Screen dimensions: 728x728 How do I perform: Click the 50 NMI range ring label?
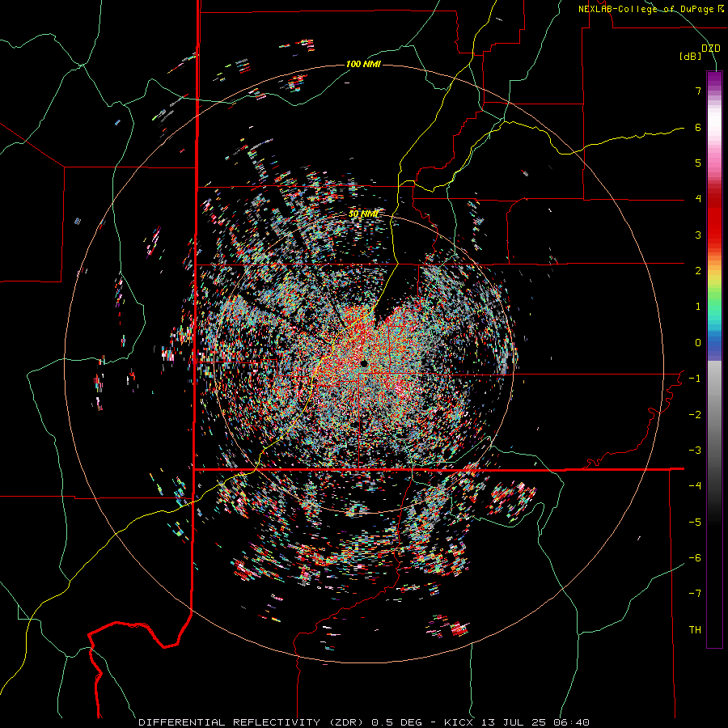363,214
